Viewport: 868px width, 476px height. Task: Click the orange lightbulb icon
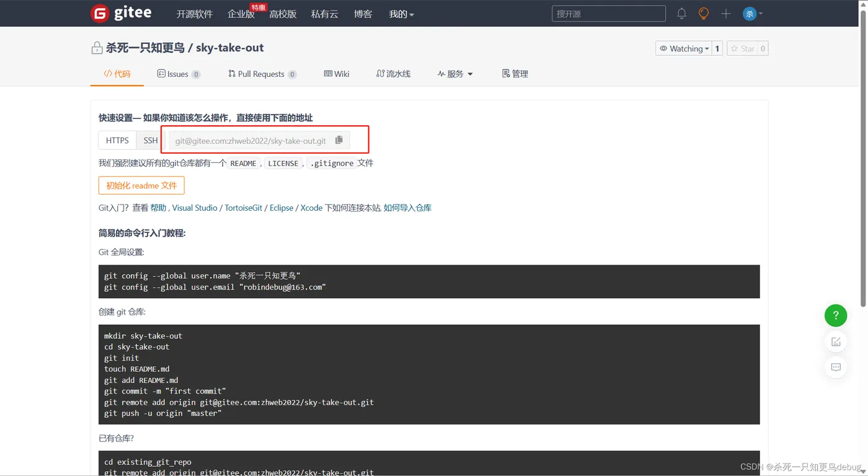click(x=704, y=14)
